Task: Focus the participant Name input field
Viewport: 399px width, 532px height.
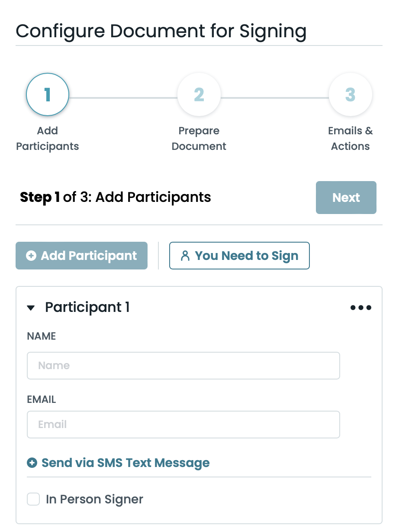Action: tap(183, 366)
